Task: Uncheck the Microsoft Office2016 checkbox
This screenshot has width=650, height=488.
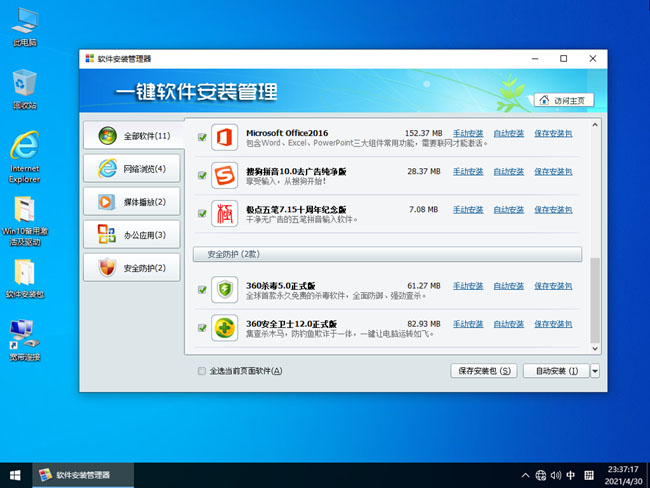Action: (x=202, y=137)
